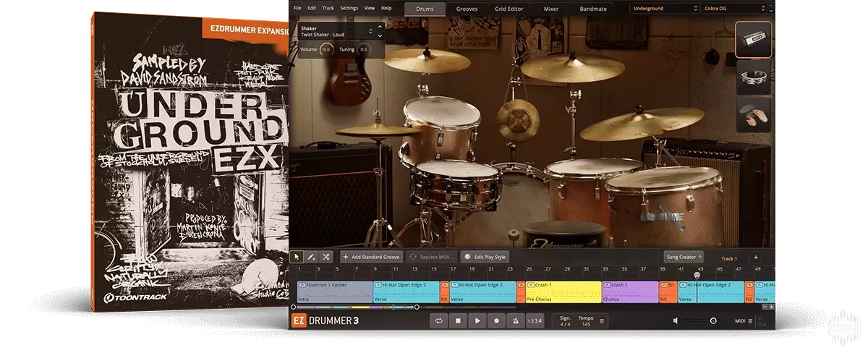Viewport: 868px width, 353px height.
Task: Open the Edit menu
Action: click(x=312, y=8)
